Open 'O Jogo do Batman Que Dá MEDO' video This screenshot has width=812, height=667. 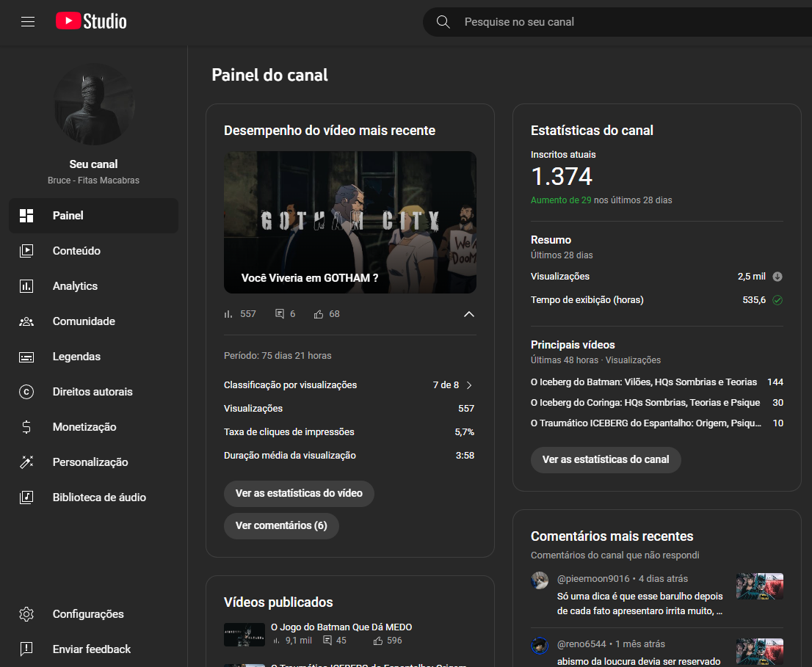(341, 627)
